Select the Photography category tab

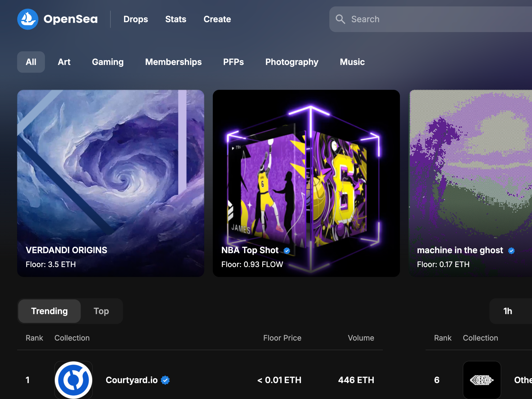(291, 62)
